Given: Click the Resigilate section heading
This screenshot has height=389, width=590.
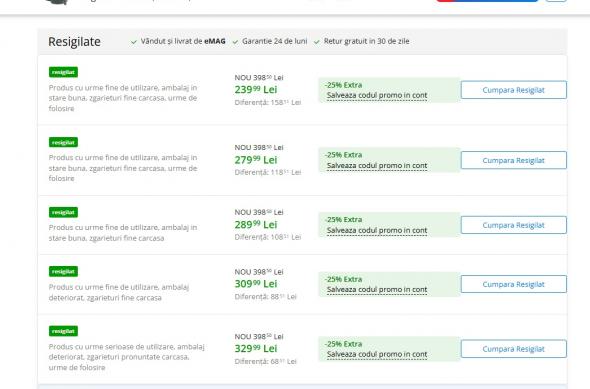Looking at the screenshot, I should [75, 42].
